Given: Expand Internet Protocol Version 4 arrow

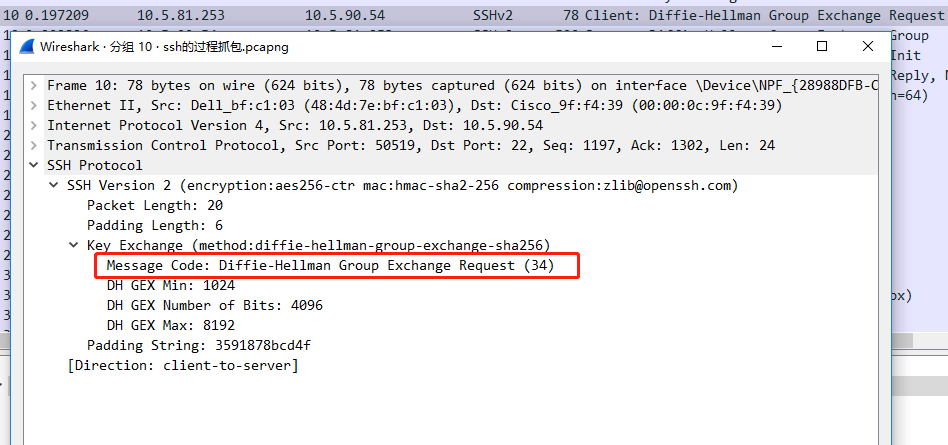Looking at the screenshot, I should (35, 126).
